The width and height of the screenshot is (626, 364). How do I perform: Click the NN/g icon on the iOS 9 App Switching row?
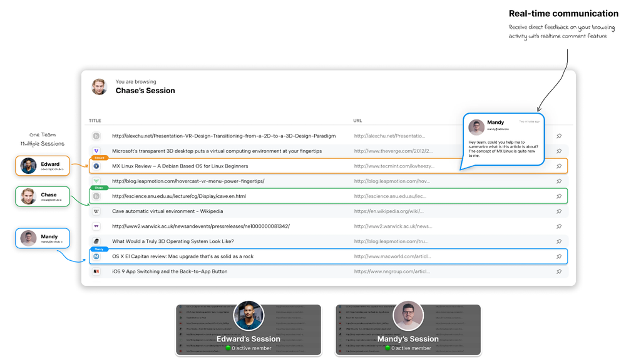point(96,271)
